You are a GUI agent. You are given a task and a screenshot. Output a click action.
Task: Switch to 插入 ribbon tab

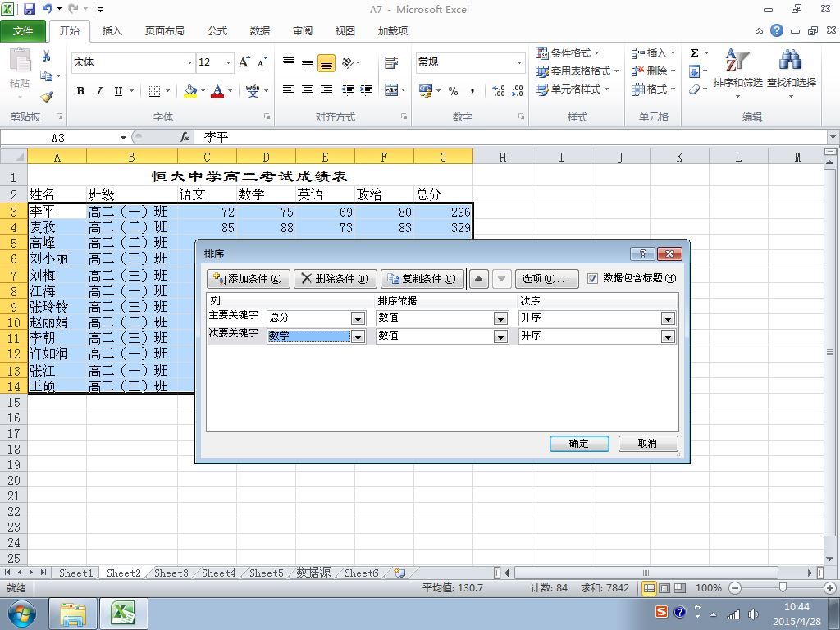112,31
